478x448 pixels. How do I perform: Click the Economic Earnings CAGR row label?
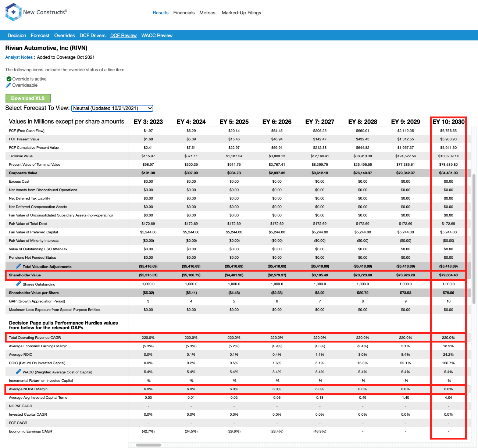(x=31, y=431)
